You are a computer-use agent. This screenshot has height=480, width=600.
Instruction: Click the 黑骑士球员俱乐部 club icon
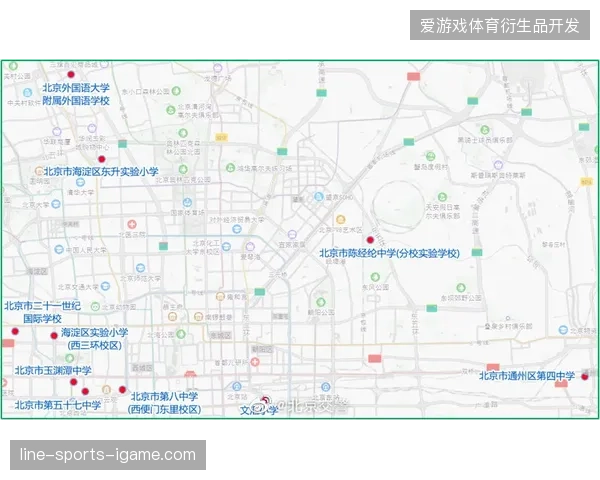(x=485, y=130)
